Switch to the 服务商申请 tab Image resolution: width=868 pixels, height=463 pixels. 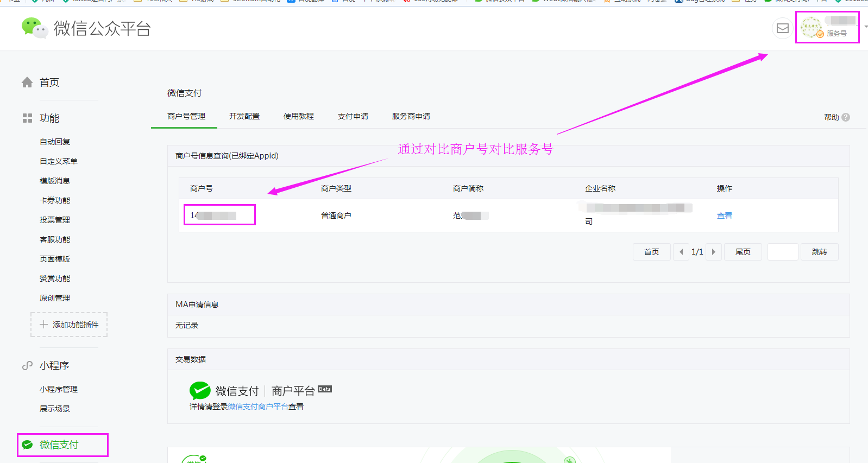tap(411, 116)
